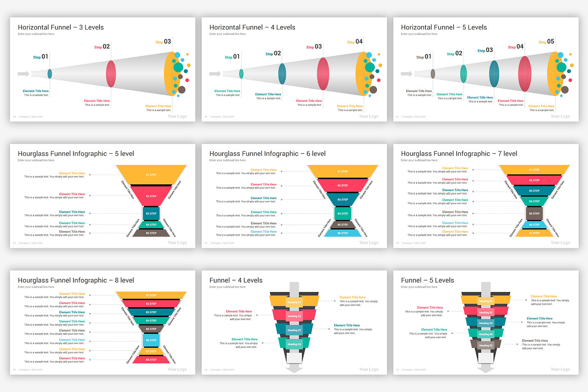Image resolution: width=588 pixels, height=392 pixels.
Task: Click 'Your Logo' in Funnel – 5 Levels slide
Action: [560, 369]
